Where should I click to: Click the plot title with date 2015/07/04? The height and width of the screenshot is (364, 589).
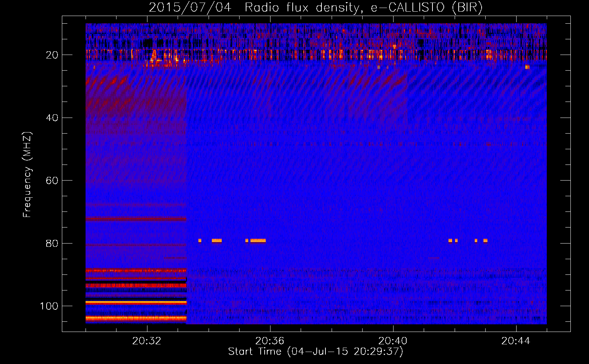[x=316, y=7]
